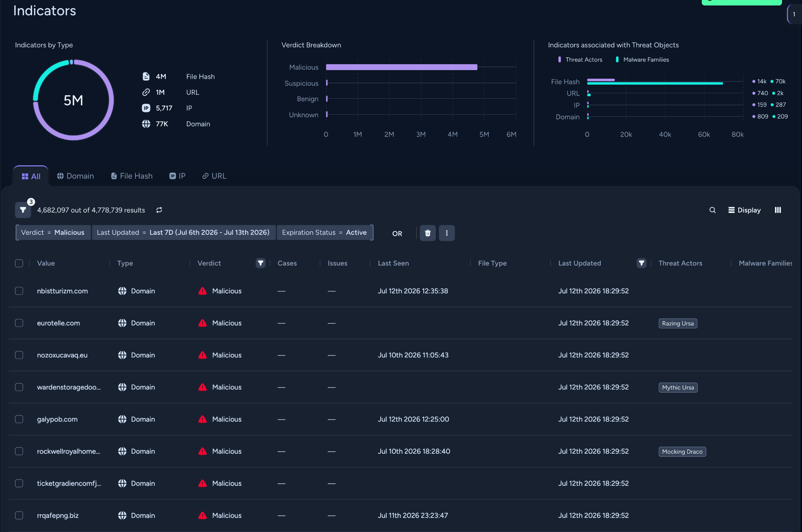The image size is (802, 532).
Task: Open the Verdict = Malicious filter chip
Action: click(53, 233)
